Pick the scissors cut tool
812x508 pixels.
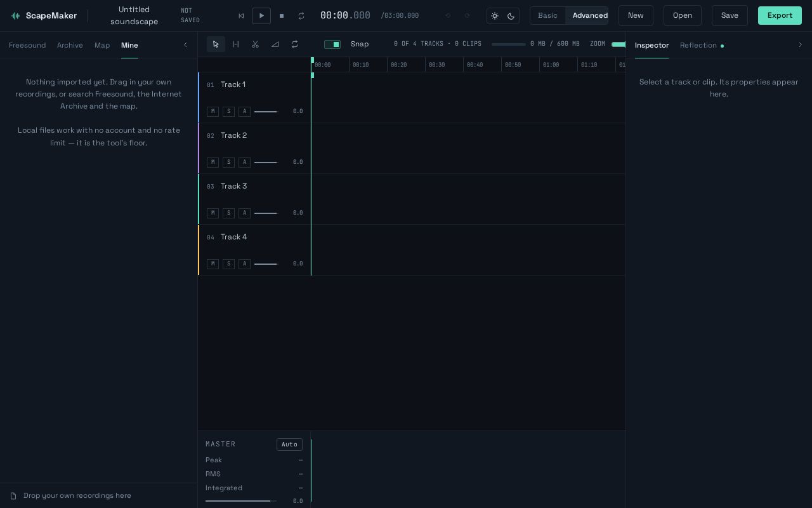[255, 44]
